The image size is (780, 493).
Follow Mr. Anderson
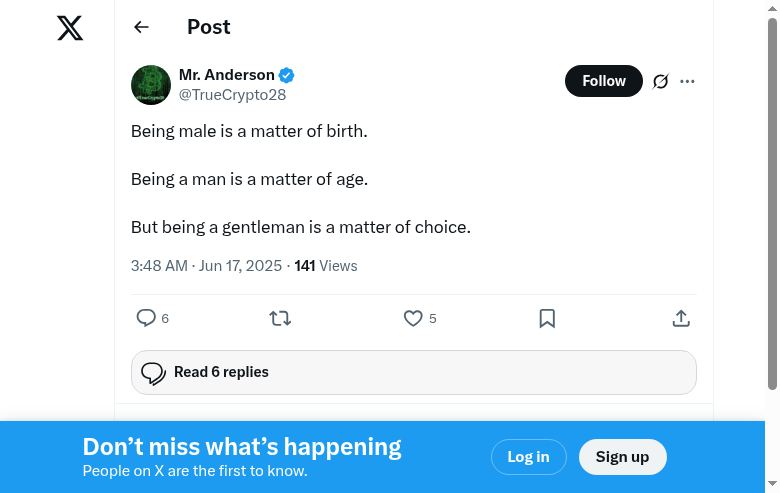[604, 81]
